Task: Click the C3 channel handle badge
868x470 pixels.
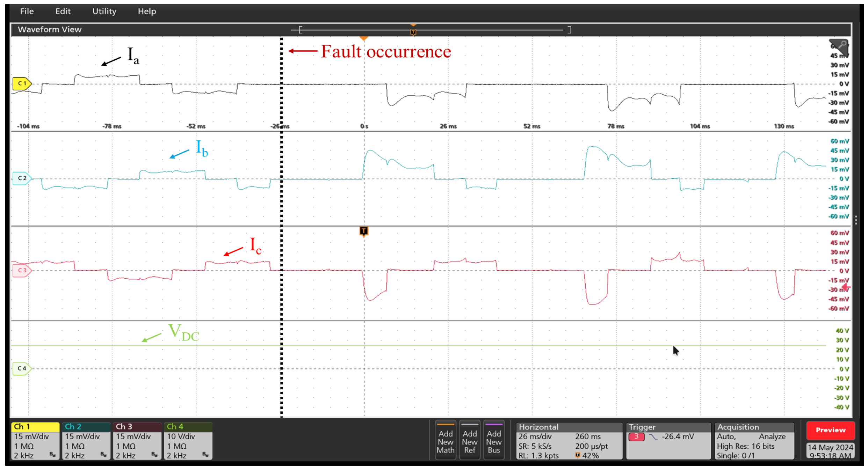Action: [x=22, y=270]
